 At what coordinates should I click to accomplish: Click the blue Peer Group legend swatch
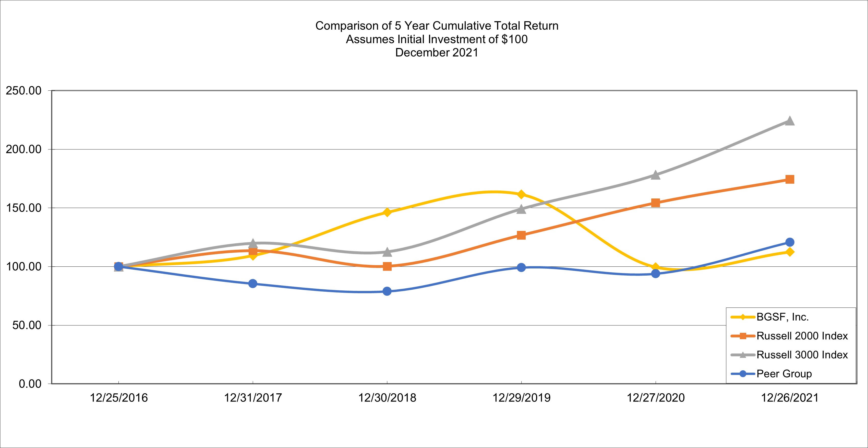click(742, 374)
